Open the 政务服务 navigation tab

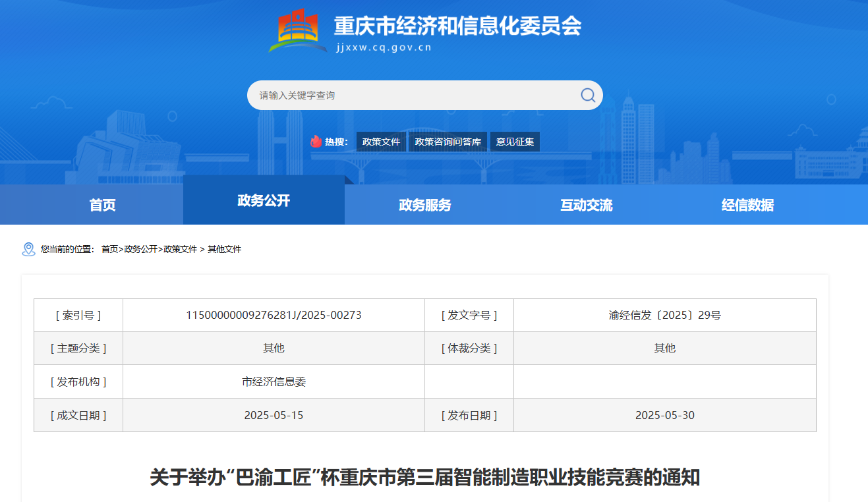coord(425,205)
